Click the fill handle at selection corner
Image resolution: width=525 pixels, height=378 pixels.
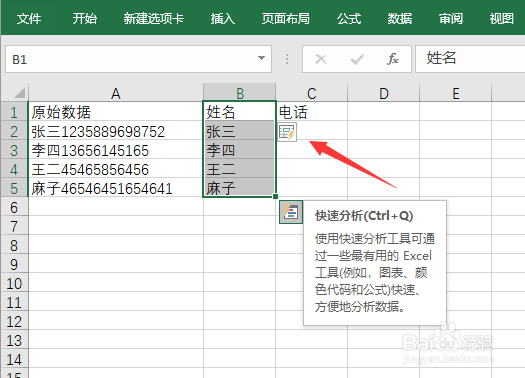pos(276,197)
